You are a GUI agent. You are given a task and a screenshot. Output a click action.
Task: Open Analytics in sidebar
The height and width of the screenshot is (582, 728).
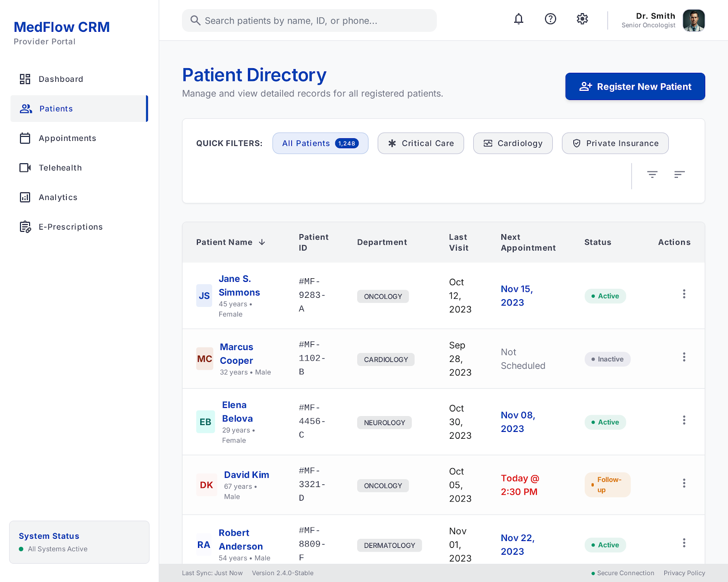point(79,197)
